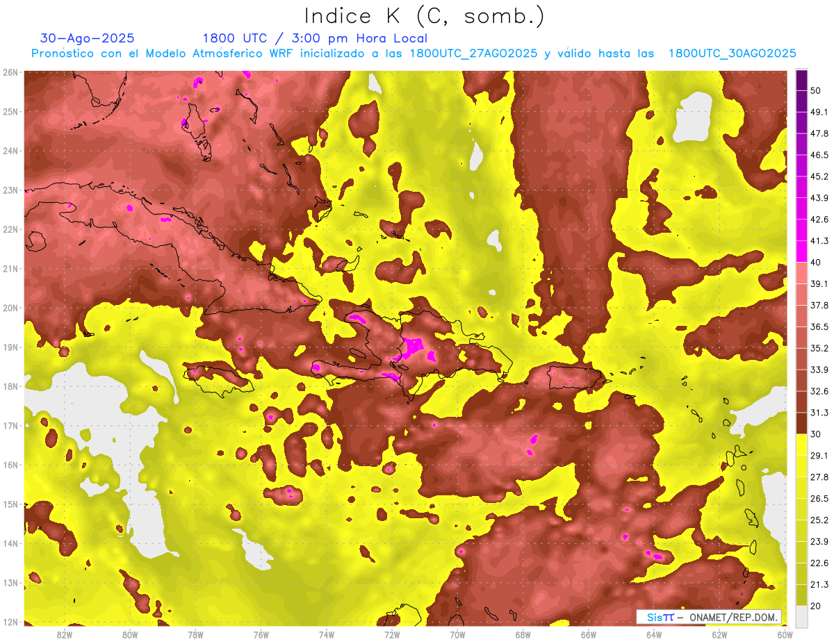Screen dimensions: 834x644
Task: Click the 78W longitude label
Action: pyautogui.click(x=195, y=634)
